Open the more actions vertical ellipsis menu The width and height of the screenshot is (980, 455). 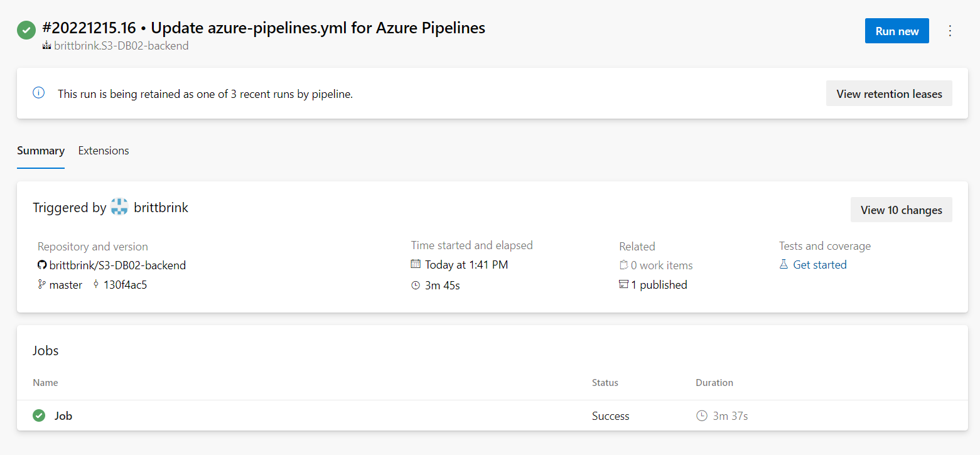(x=950, y=31)
